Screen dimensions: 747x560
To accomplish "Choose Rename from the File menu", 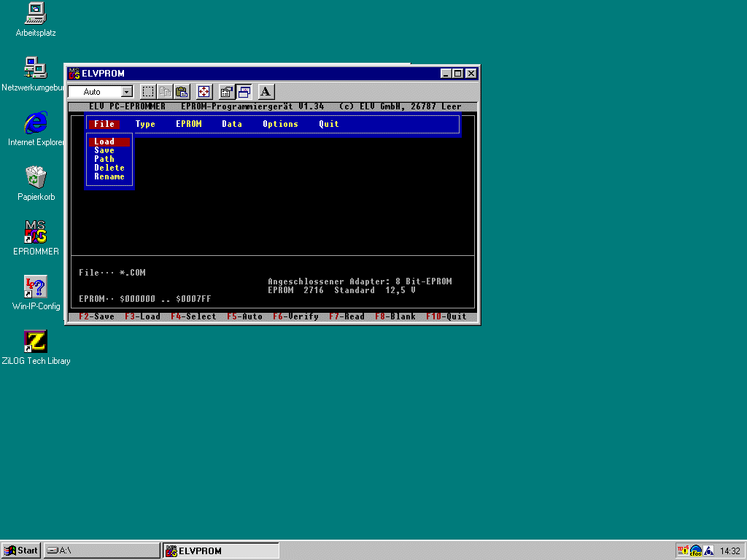I will [x=109, y=176].
